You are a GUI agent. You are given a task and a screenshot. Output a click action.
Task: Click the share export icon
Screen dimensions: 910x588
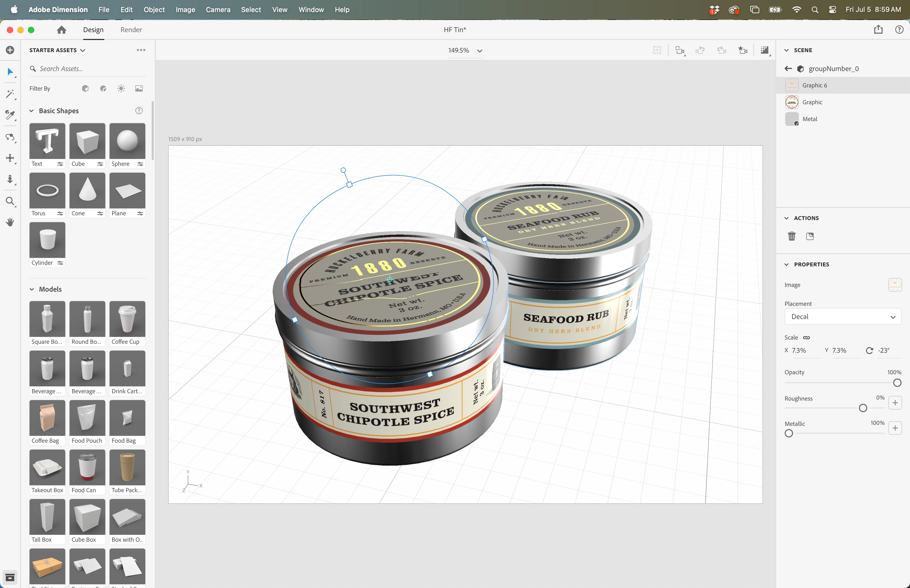coord(878,29)
